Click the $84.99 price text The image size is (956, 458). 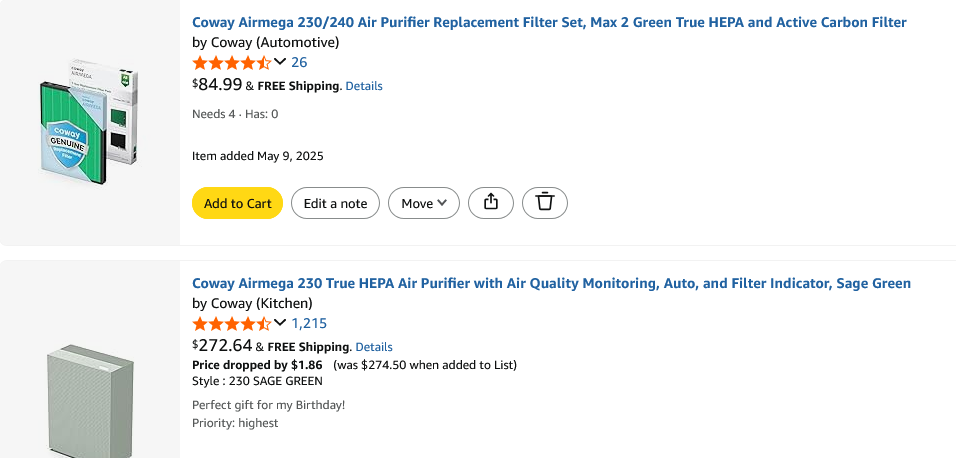tap(217, 85)
